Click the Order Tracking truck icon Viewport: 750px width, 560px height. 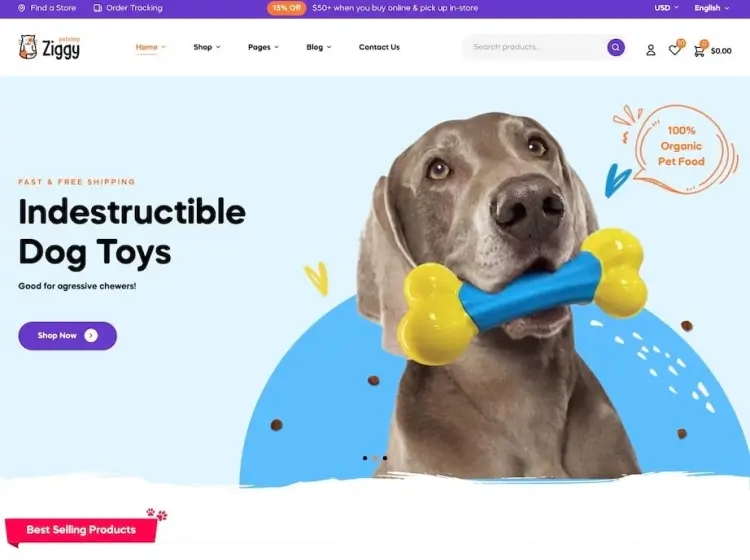point(98,8)
